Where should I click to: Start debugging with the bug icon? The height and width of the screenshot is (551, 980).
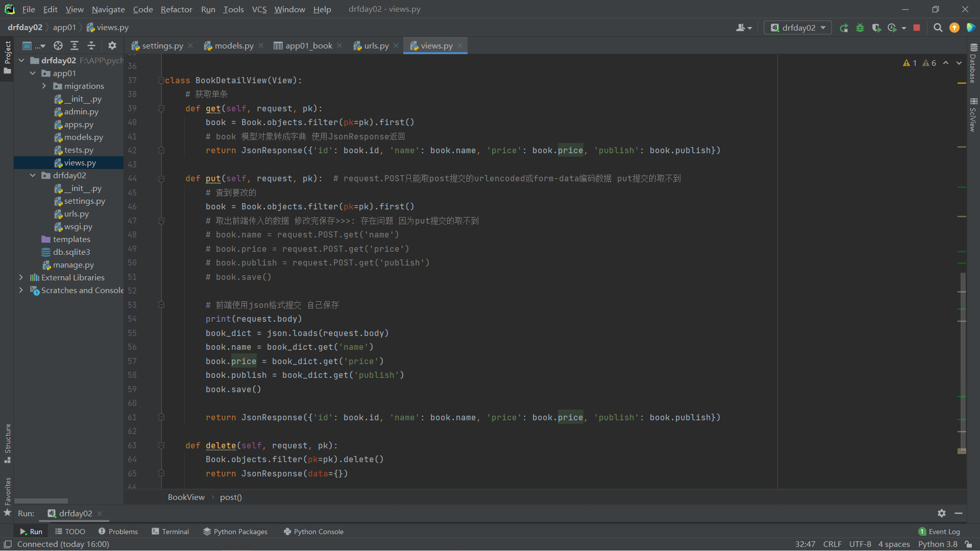click(860, 28)
